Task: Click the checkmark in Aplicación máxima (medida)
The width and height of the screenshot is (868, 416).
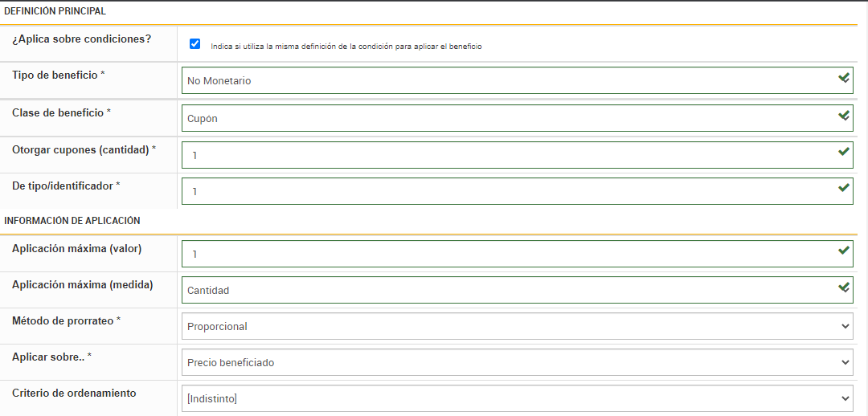Action: pos(844,287)
